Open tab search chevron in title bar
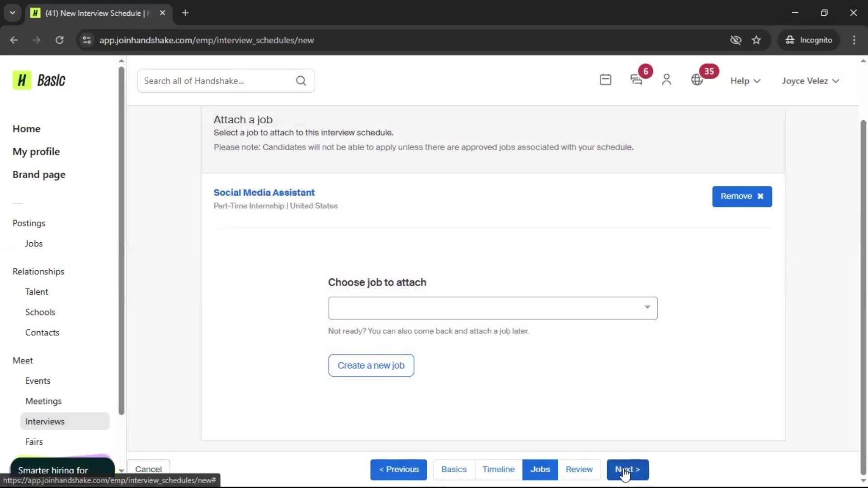868x488 pixels. point(12,13)
